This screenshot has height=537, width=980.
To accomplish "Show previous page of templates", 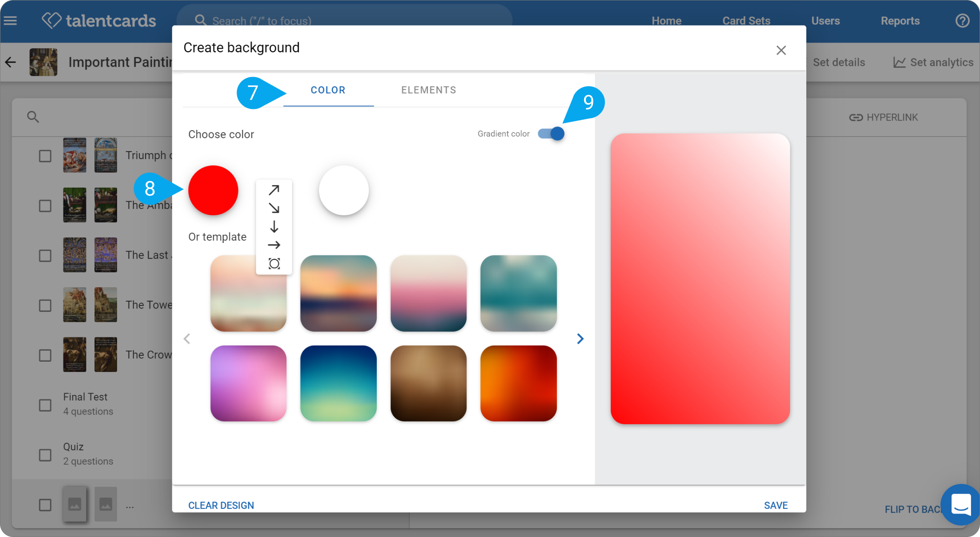I will click(187, 339).
